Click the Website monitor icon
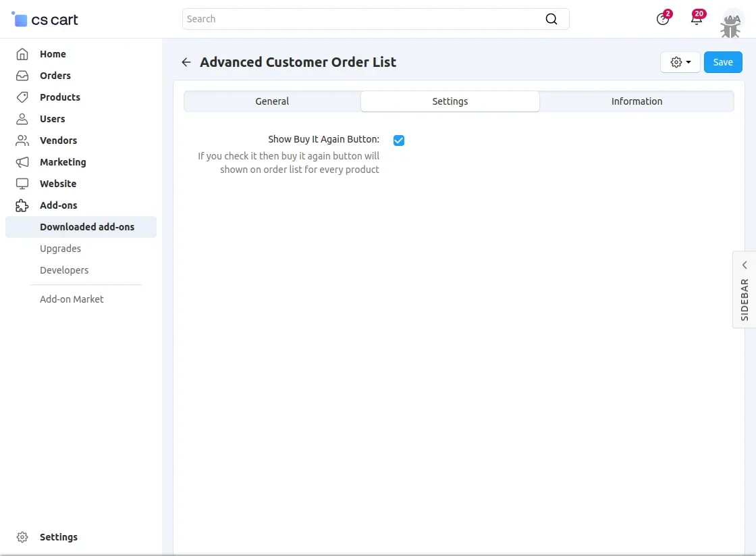Image resolution: width=756 pixels, height=556 pixels. pyautogui.click(x=22, y=184)
